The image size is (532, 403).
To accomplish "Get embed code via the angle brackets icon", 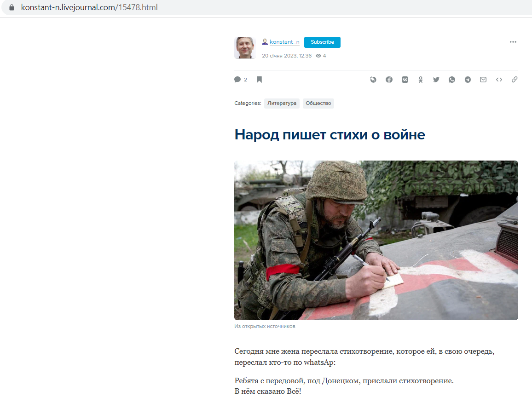I will coord(499,80).
